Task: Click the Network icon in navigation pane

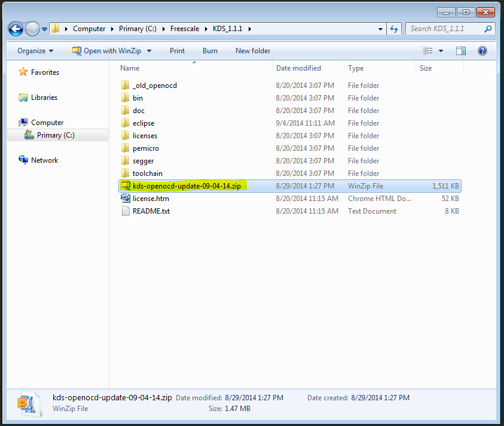Action: pos(23,160)
